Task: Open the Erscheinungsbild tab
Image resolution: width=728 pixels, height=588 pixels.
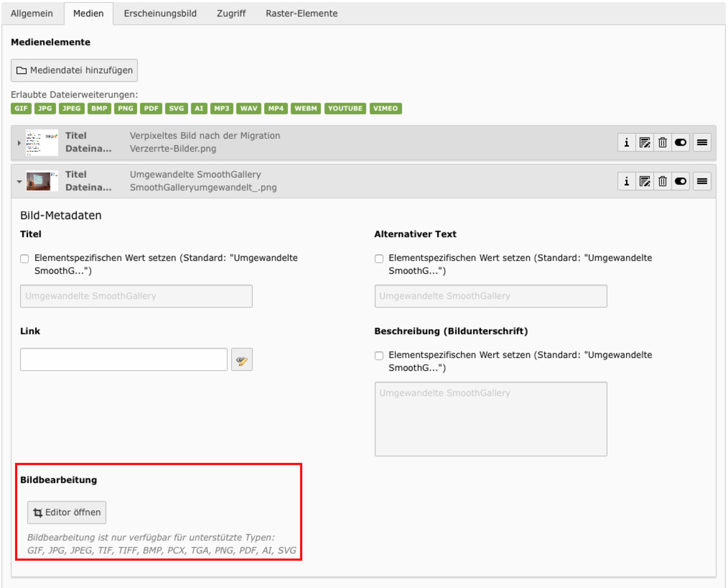Action: tap(160, 13)
